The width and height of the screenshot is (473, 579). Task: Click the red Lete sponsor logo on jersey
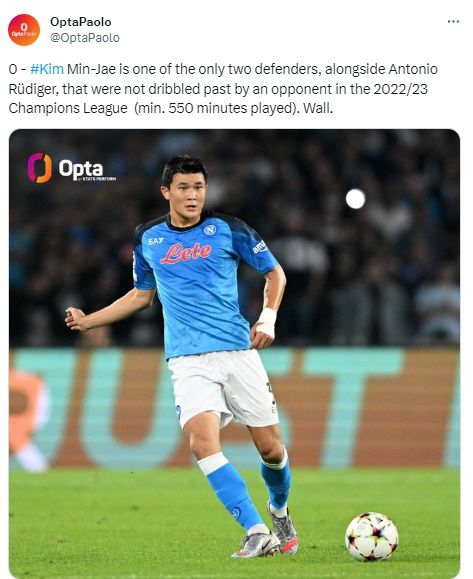pos(185,253)
